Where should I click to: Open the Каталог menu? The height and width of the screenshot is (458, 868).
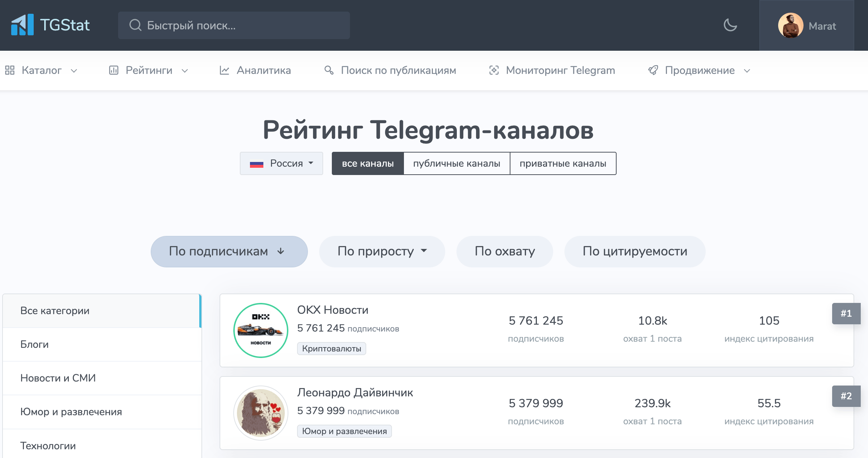(x=41, y=70)
